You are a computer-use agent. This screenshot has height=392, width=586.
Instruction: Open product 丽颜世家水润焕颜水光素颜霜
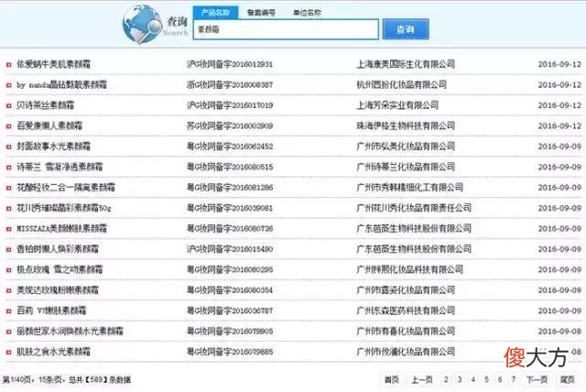(x=70, y=332)
